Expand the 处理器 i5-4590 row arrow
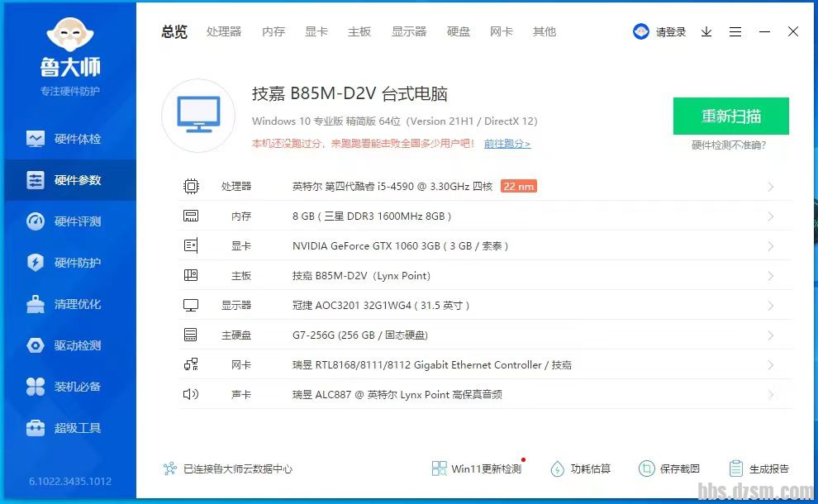 pos(770,187)
